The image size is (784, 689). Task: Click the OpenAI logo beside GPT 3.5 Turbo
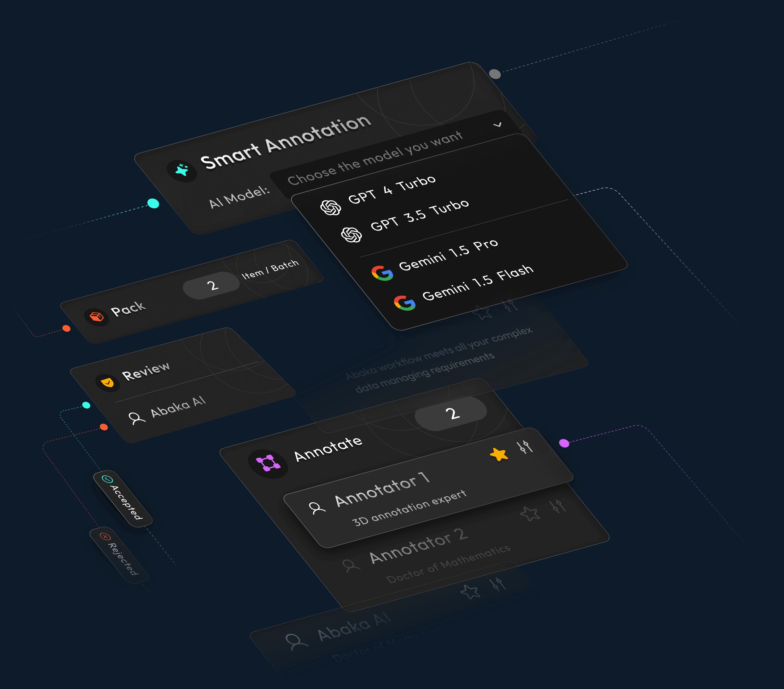click(351, 235)
